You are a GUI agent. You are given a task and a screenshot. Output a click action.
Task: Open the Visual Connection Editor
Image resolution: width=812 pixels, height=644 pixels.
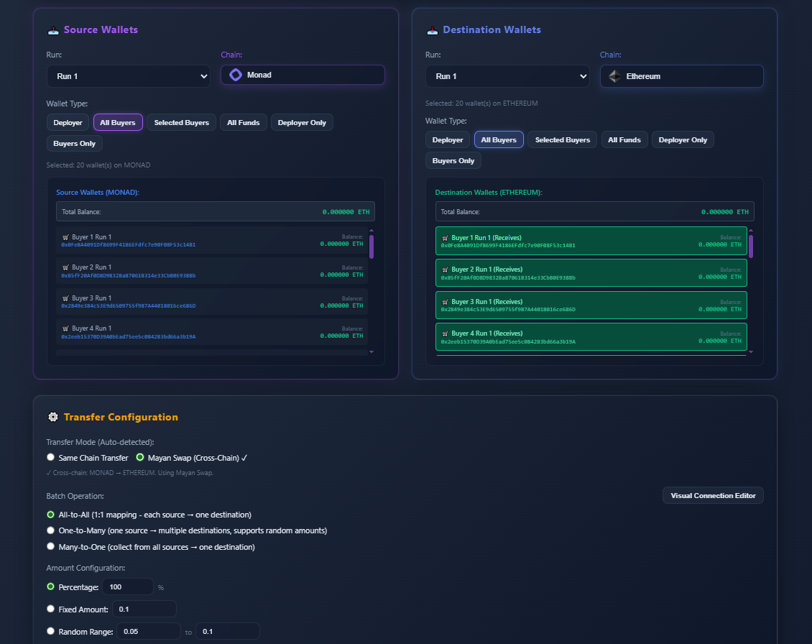(x=713, y=494)
